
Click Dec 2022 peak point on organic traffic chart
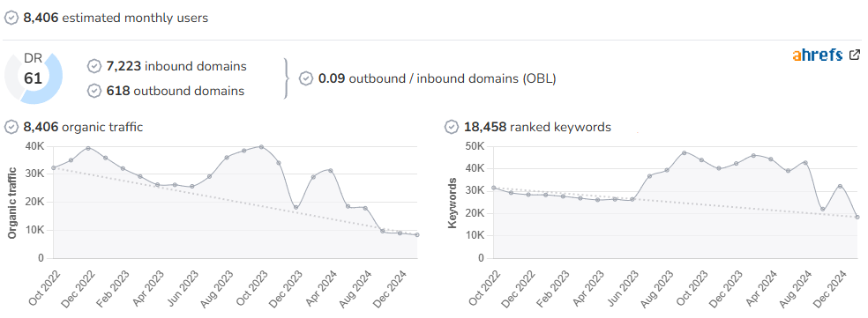(x=88, y=148)
